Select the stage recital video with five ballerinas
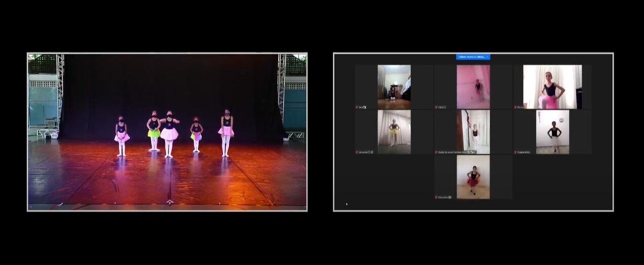 167,132
